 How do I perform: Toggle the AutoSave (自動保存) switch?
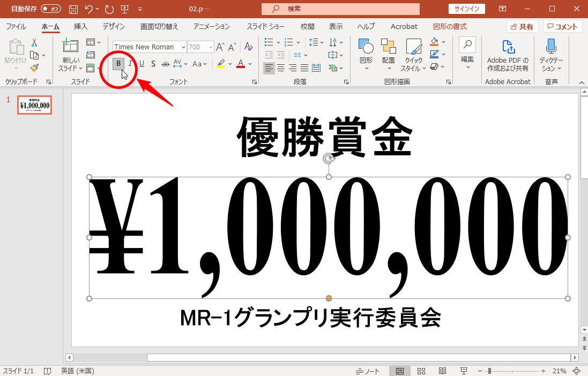51,9
